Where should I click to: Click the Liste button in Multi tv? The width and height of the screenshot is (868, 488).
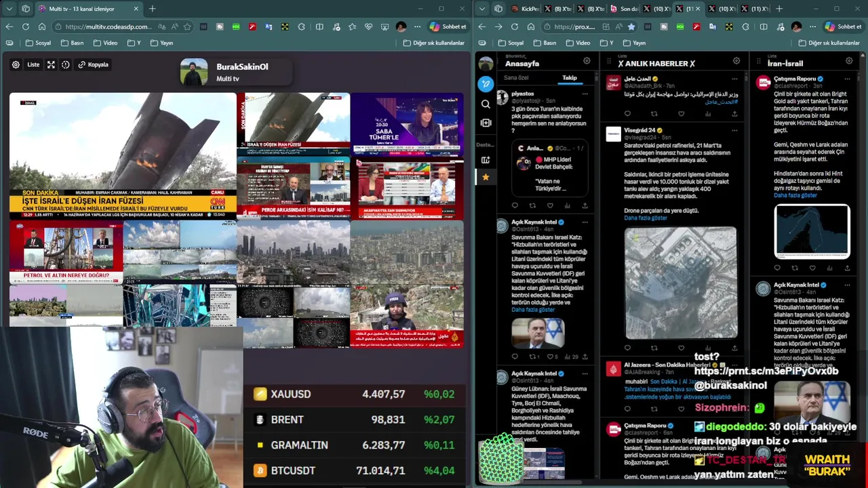(33, 64)
